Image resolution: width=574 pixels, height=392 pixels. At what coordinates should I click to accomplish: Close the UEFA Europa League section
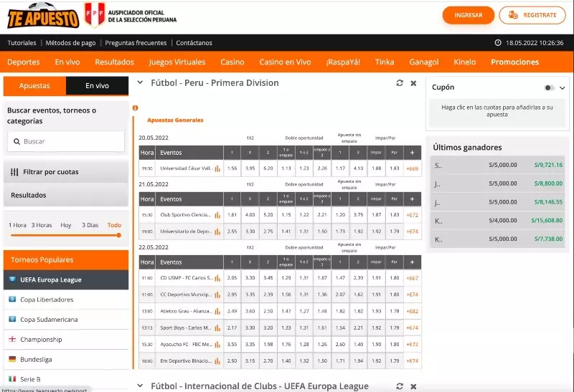coord(413,386)
